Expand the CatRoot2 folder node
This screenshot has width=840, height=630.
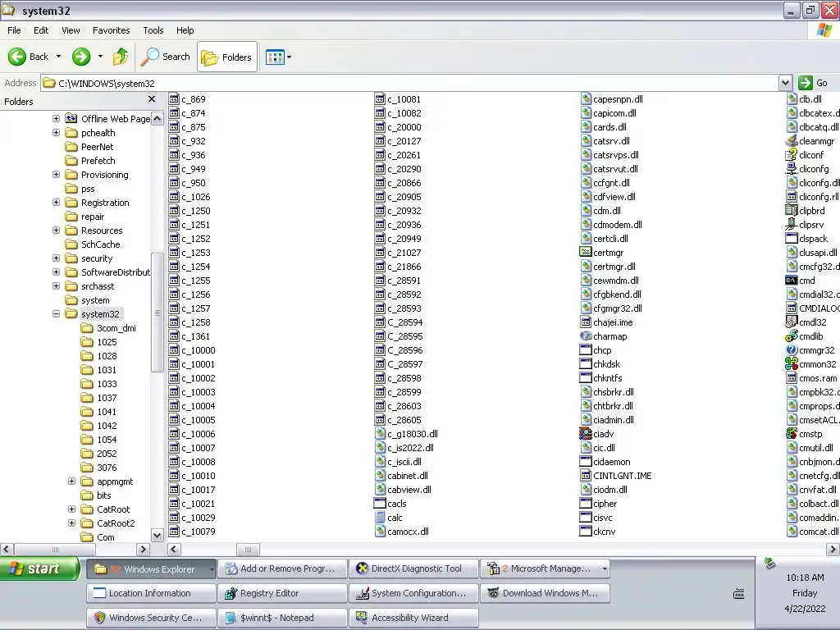coord(72,523)
